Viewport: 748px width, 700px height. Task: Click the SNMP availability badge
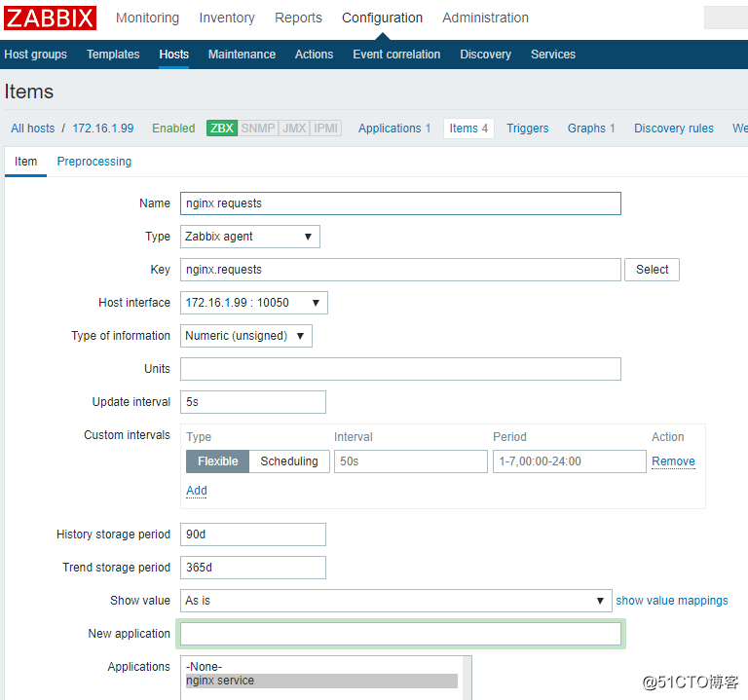(x=257, y=129)
